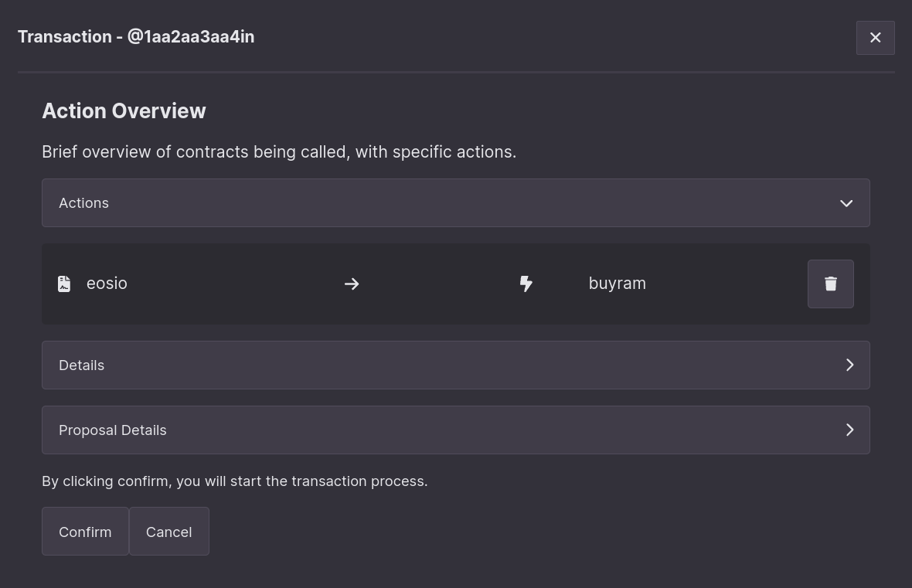Close the transaction dialog with X
912x588 pixels.
(x=876, y=38)
